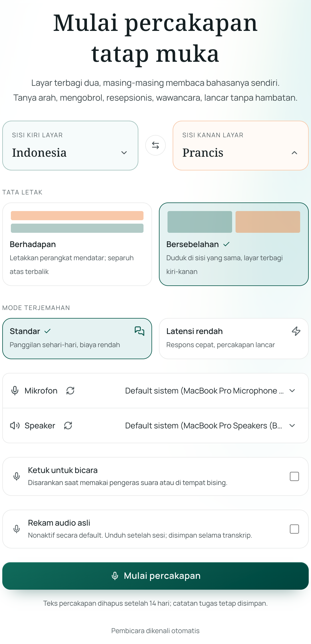This screenshot has width=311, height=644.
Task: Swap the left and right screen languages
Action: click(155, 145)
